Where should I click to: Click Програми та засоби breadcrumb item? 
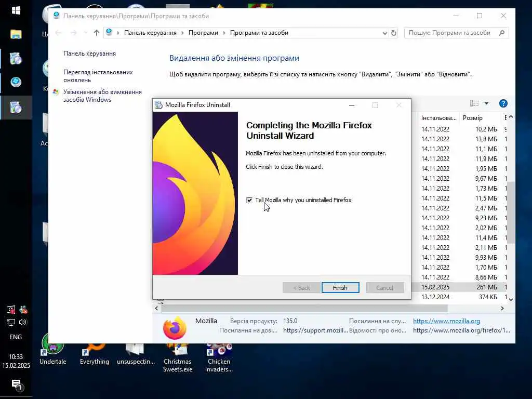[259, 33]
